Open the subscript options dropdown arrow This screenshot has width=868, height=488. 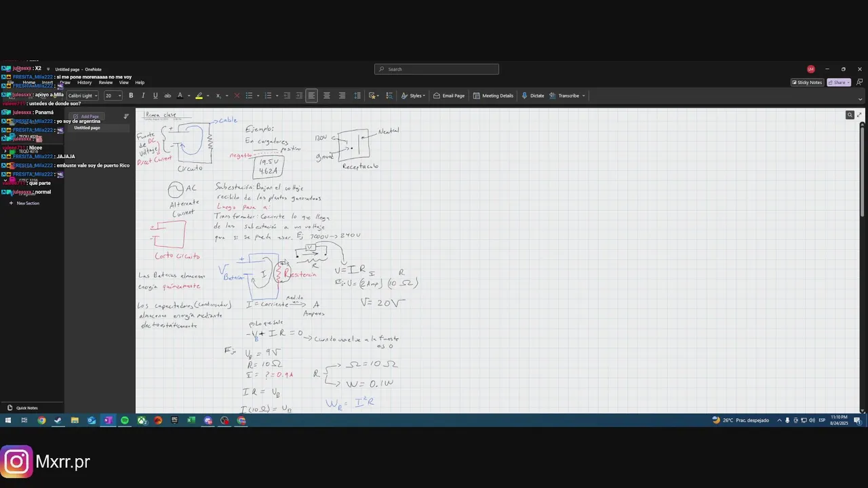pos(226,96)
